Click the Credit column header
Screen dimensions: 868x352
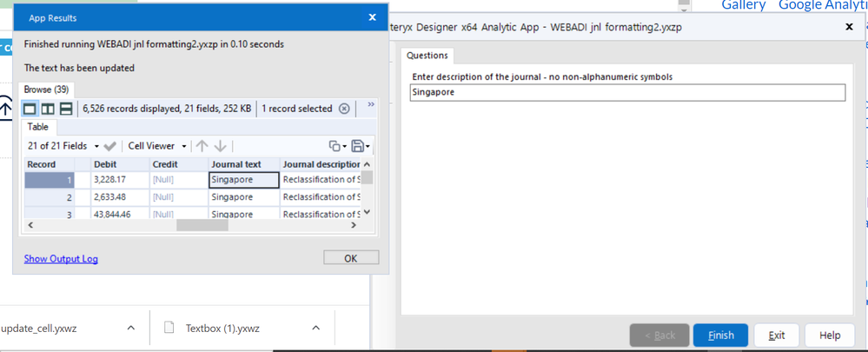178,164
